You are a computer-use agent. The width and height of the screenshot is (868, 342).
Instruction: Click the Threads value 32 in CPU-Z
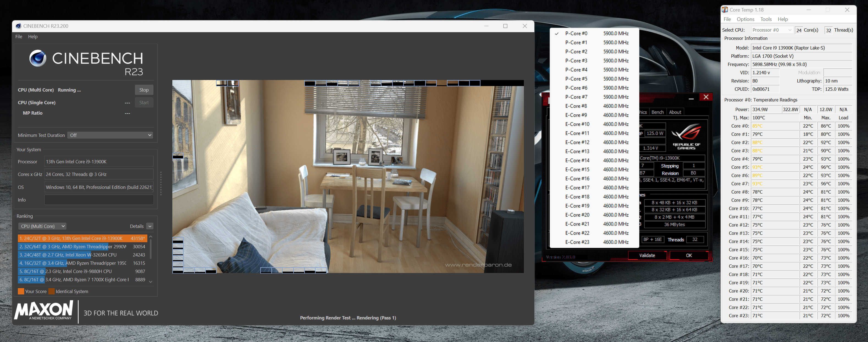click(695, 239)
